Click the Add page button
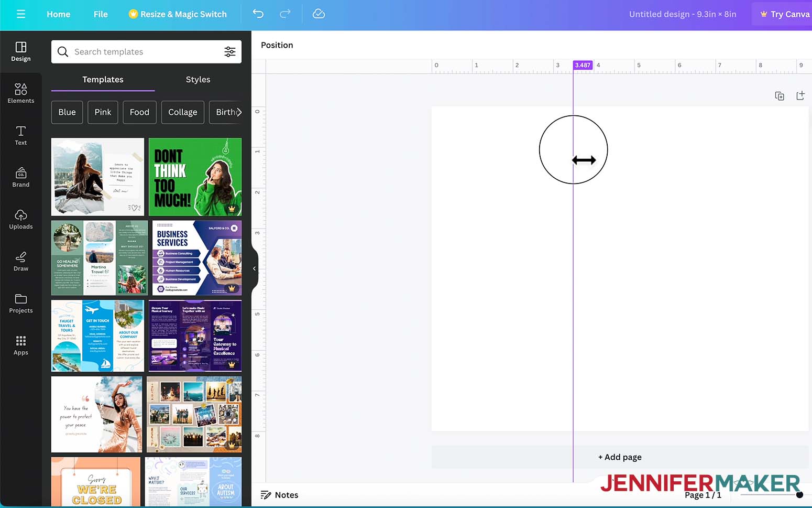Image resolution: width=812 pixels, height=508 pixels. [x=620, y=457]
